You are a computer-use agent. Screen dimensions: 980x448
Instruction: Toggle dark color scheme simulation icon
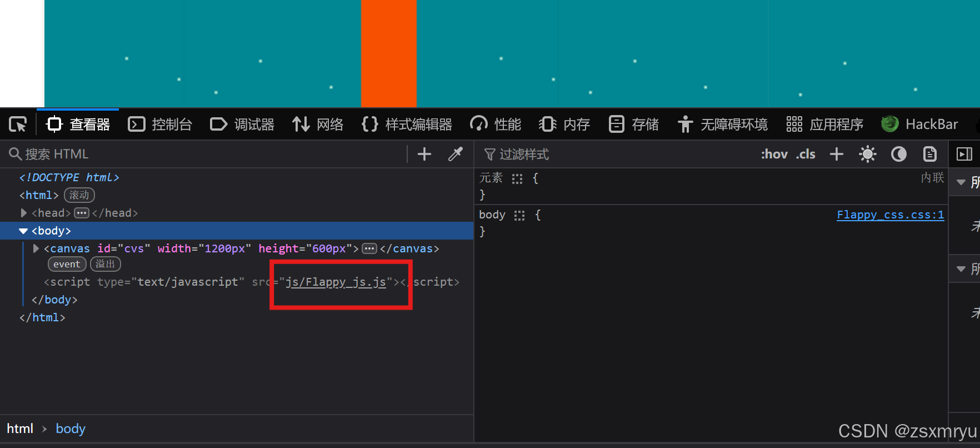899,154
